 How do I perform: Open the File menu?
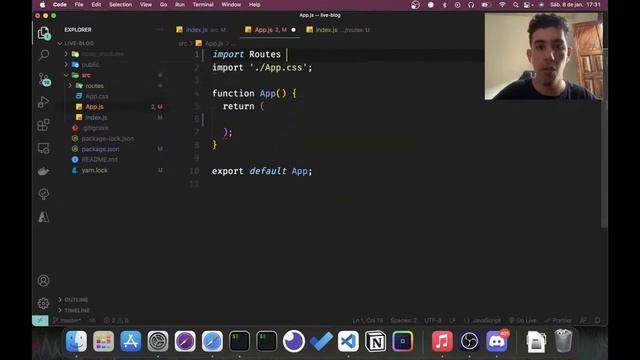click(x=79, y=4)
